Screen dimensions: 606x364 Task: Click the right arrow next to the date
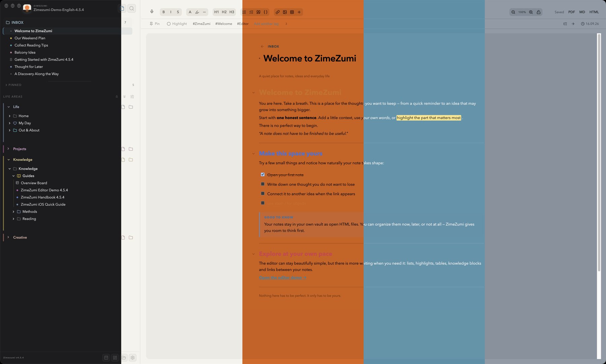tap(573, 24)
